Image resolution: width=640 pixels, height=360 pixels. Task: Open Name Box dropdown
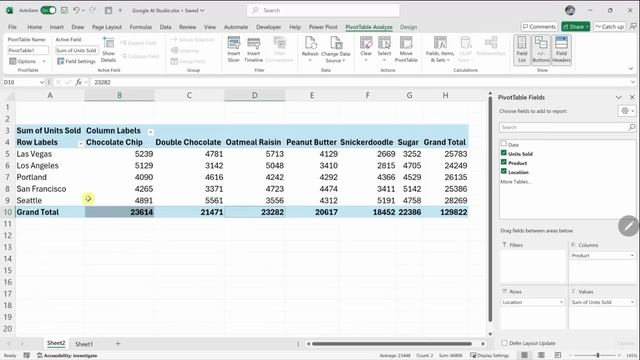click(x=42, y=82)
